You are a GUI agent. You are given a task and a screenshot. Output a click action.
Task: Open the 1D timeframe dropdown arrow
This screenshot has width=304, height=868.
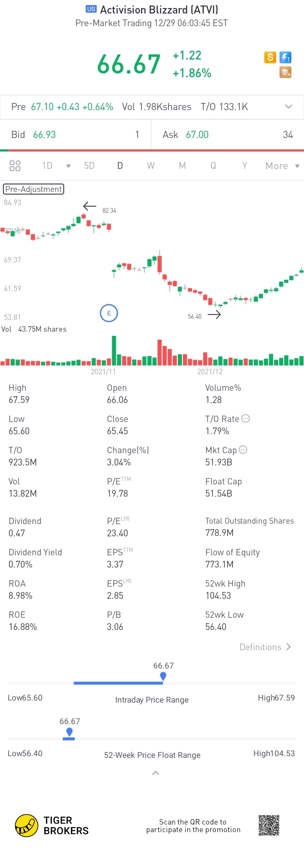[x=68, y=166]
